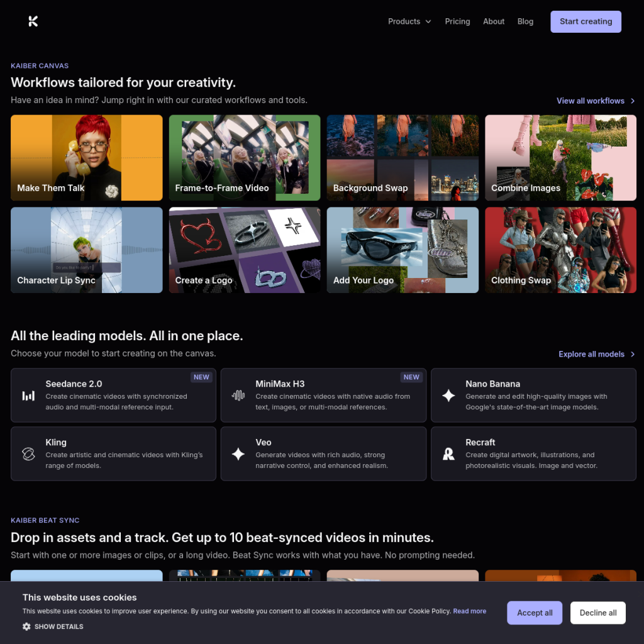Open the About page
Screen dimensions: 644x644
point(494,21)
